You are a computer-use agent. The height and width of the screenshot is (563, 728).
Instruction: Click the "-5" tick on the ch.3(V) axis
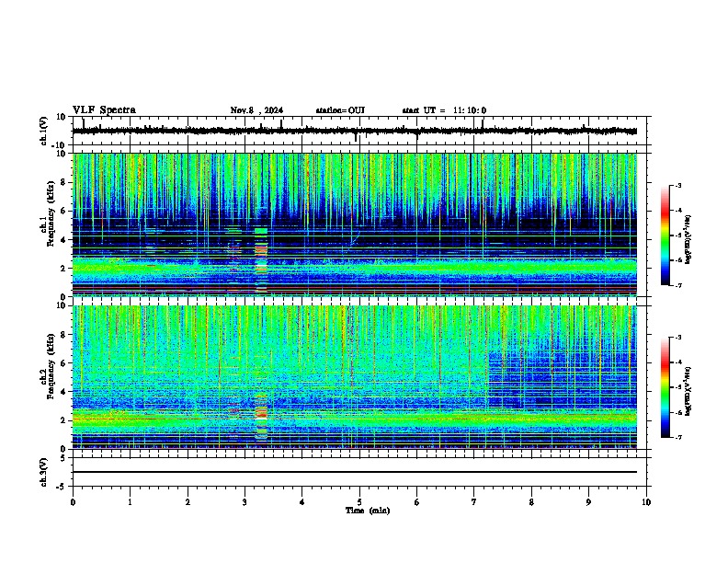[63, 487]
